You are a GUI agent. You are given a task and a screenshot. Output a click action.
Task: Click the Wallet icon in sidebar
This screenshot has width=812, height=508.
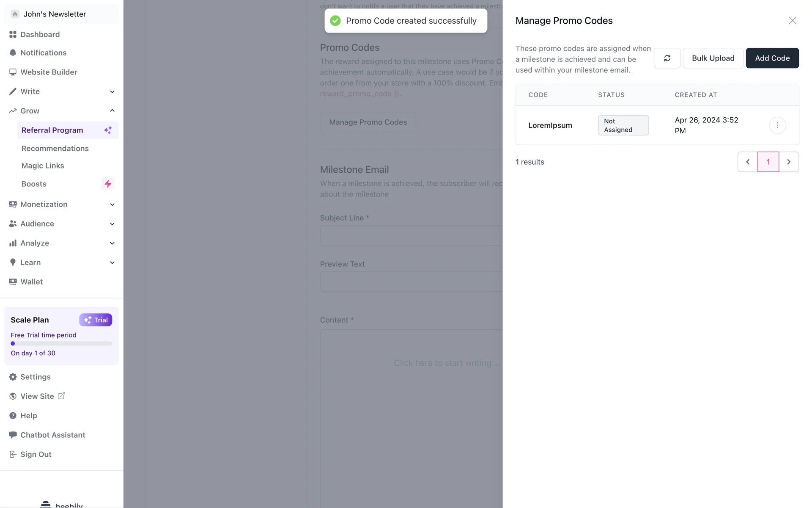(x=13, y=282)
